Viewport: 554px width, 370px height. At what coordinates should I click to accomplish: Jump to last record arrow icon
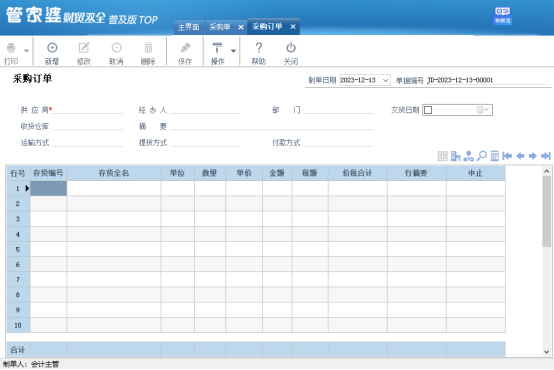(x=546, y=156)
